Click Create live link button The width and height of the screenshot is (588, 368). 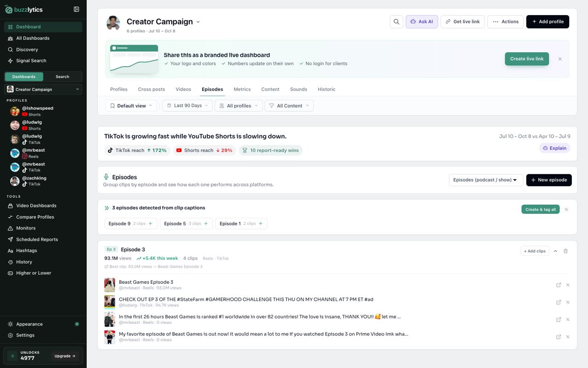pos(527,59)
